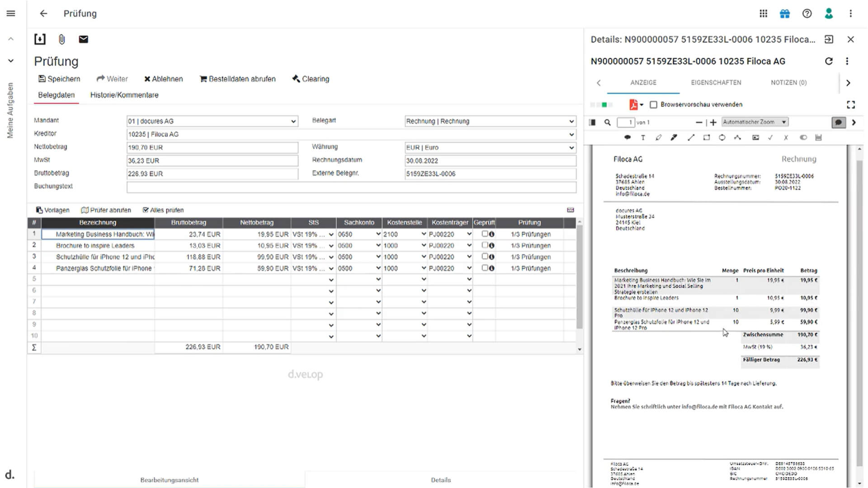This screenshot has width=868, height=488.
Task: Open the EIGENSCHAFTEN tab
Action: [716, 83]
